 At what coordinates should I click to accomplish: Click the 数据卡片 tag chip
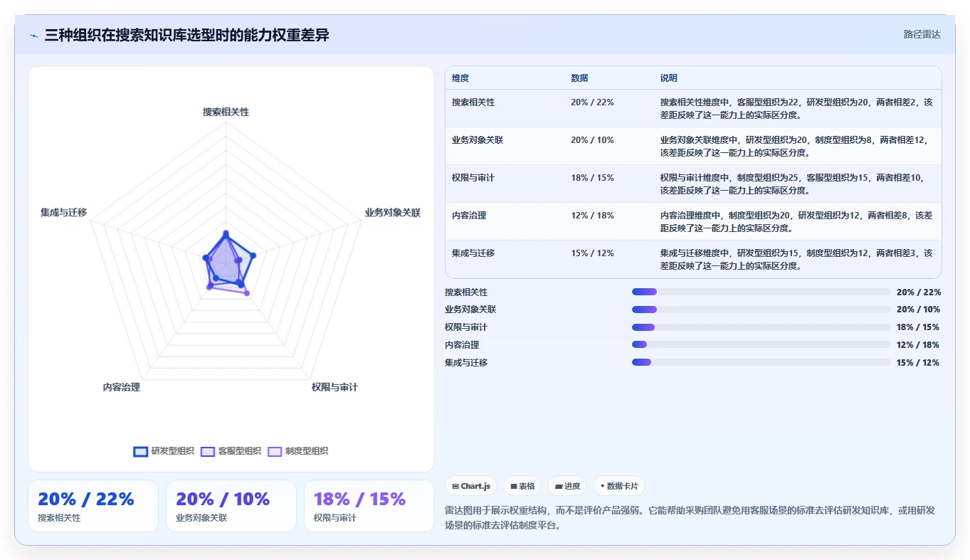click(x=618, y=486)
